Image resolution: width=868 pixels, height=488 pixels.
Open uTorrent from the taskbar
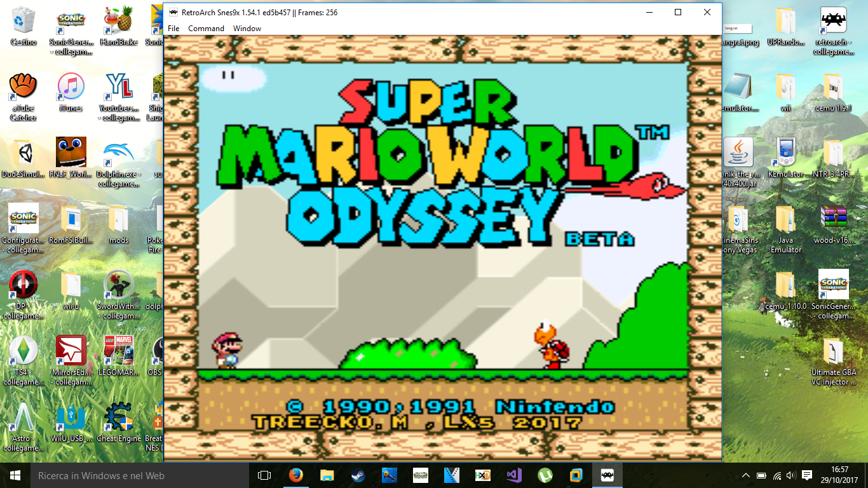tap(545, 475)
